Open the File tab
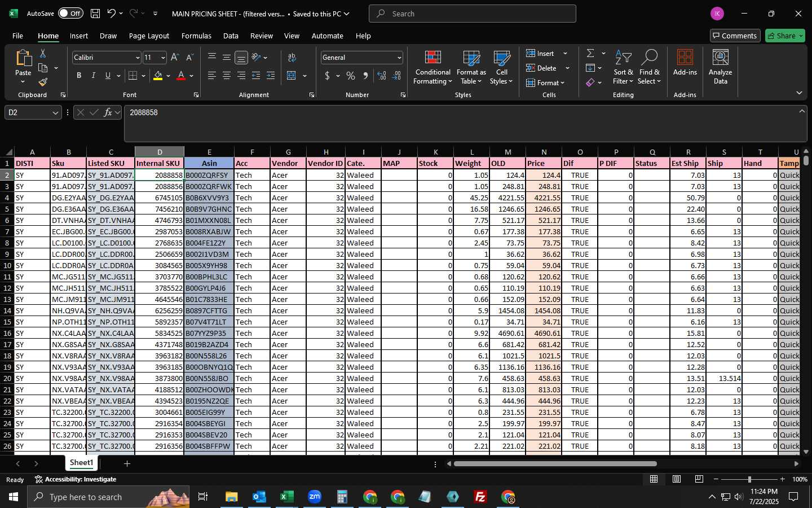This screenshot has height=508, width=812. click(x=17, y=36)
